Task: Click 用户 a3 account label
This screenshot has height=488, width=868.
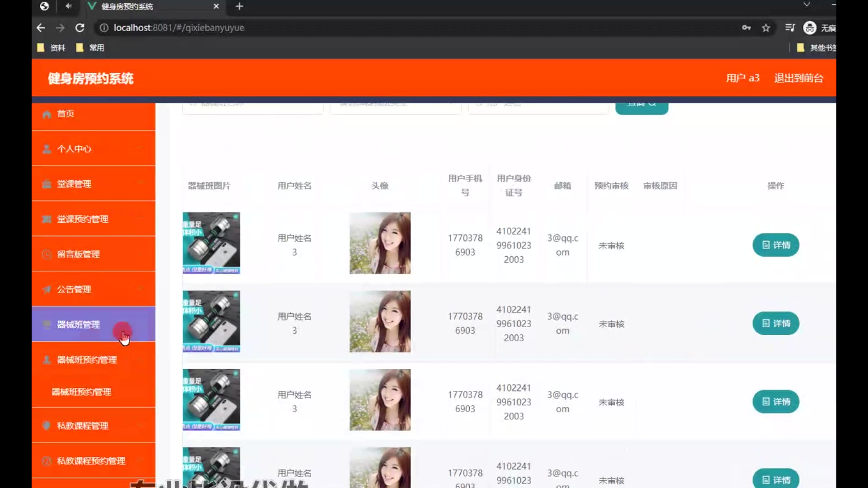Action: point(742,78)
